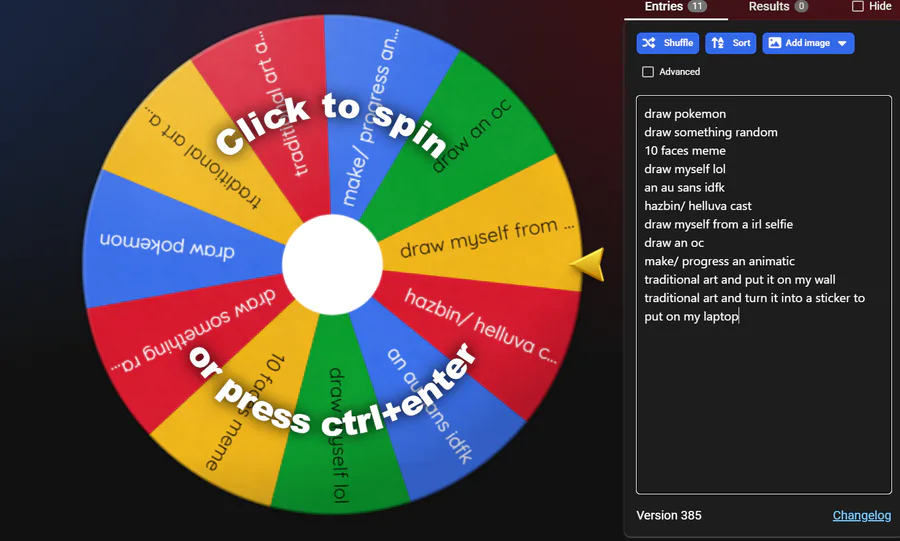The image size is (900, 541).
Task: Expand the Add image dropdown arrow
Action: tap(842, 43)
